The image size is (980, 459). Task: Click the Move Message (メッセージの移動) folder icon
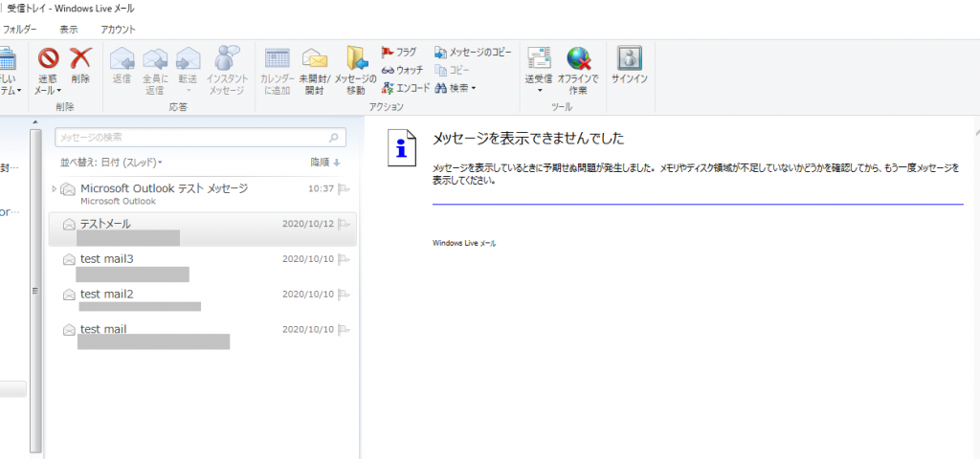pos(357,58)
